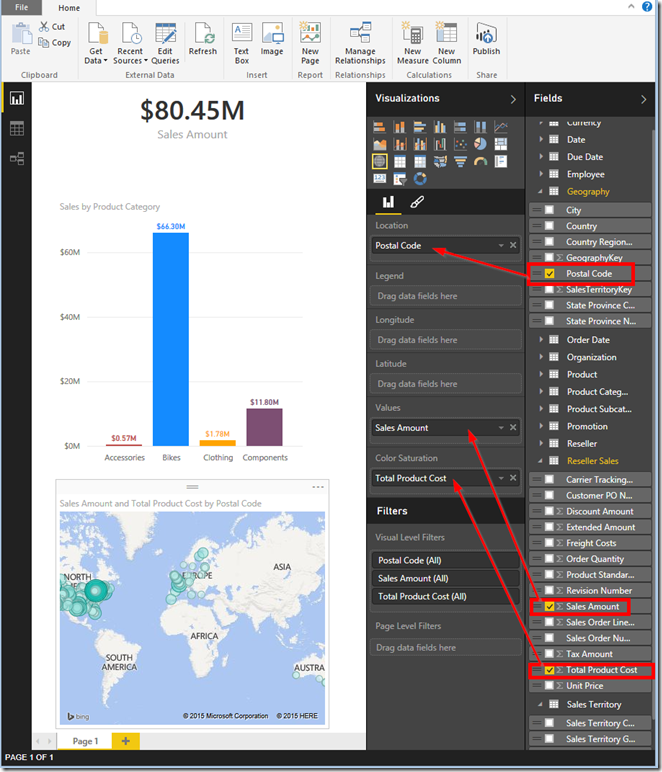Select the stacked bar chart visualization

tap(379, 127)
